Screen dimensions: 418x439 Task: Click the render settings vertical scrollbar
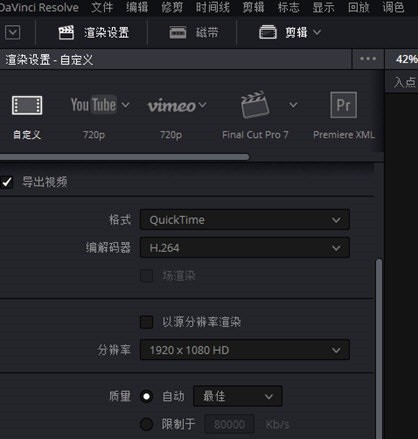click(x=379, y=348)
